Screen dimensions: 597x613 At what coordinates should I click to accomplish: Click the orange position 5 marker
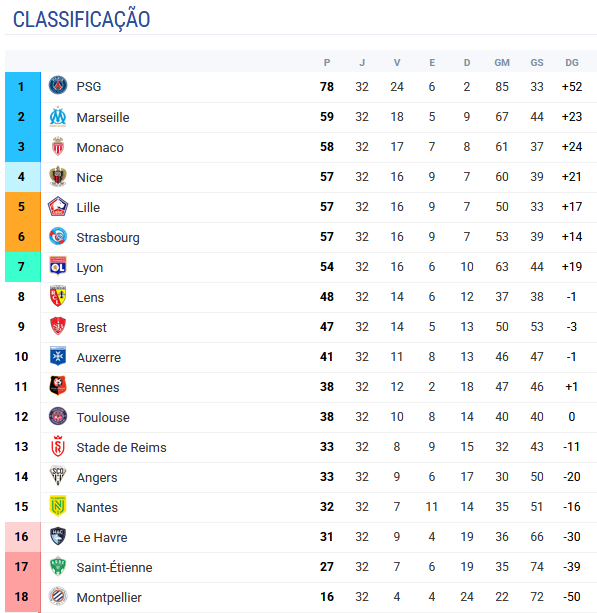coord(23,207)
